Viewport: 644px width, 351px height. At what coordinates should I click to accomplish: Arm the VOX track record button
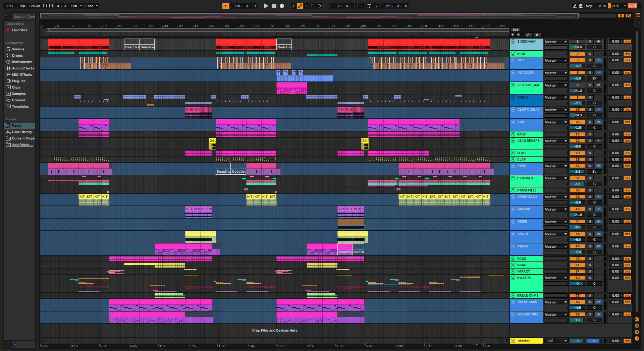click(x=598, y=60)
